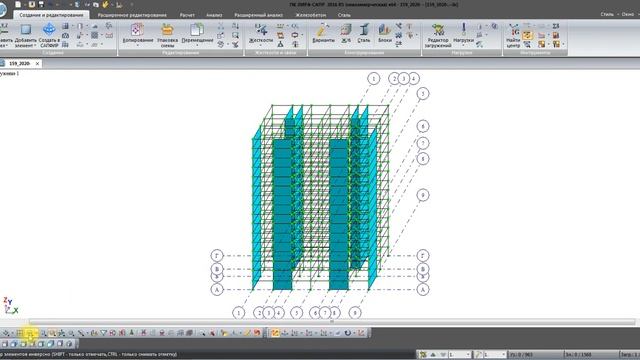Close the 159_2020 document tab
Image resolution: width=640 pixels, height=360 pixels.
click(x=37, y=64)
